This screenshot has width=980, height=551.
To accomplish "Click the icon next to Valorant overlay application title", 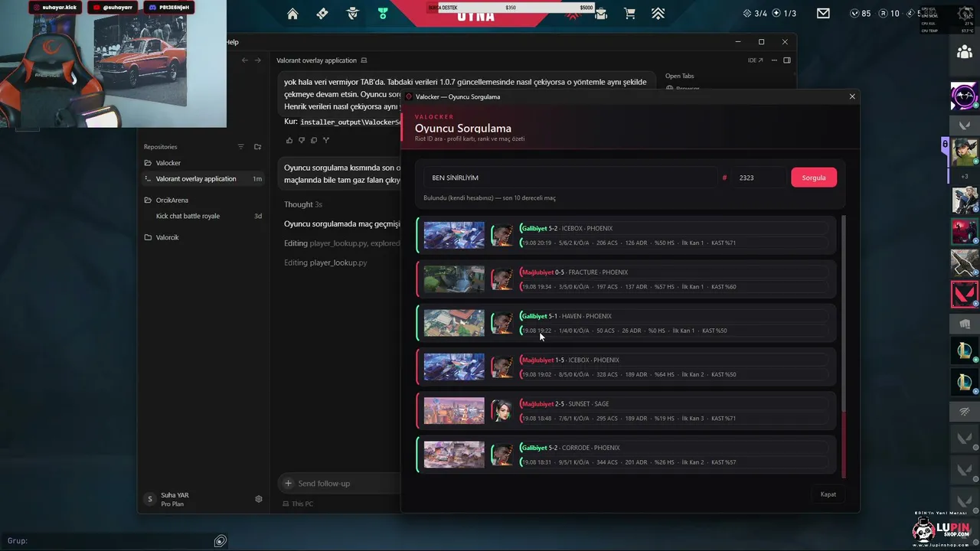I will click(364, 60).
